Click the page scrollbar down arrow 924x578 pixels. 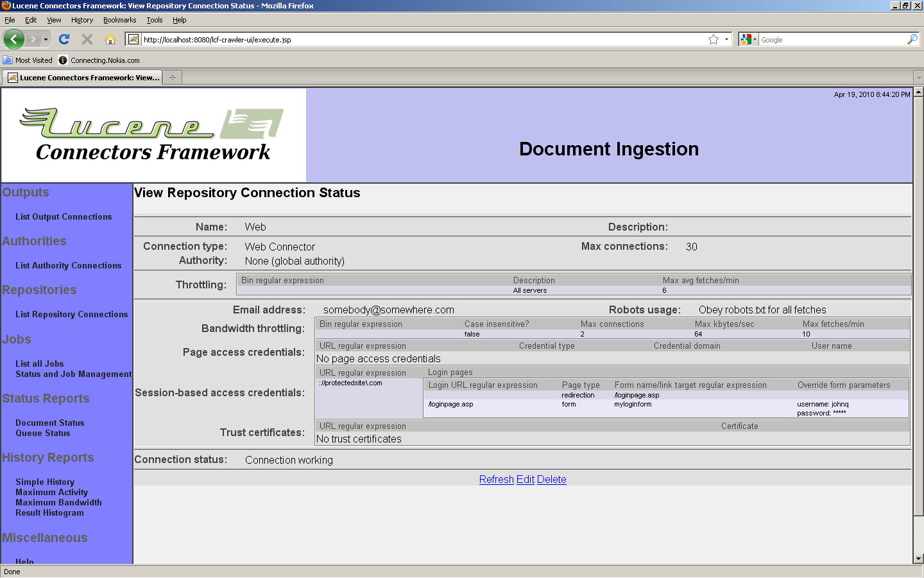(918, 559)
